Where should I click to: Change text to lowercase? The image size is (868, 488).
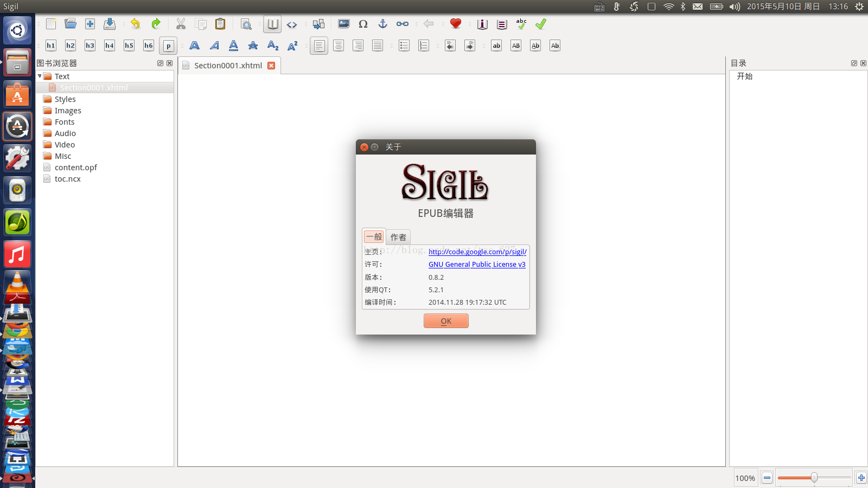tap(496, 46)
